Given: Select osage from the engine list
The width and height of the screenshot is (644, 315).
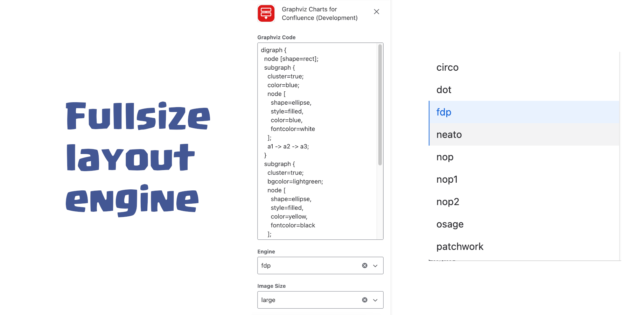Looking at the screenshot, I should 524,224.
